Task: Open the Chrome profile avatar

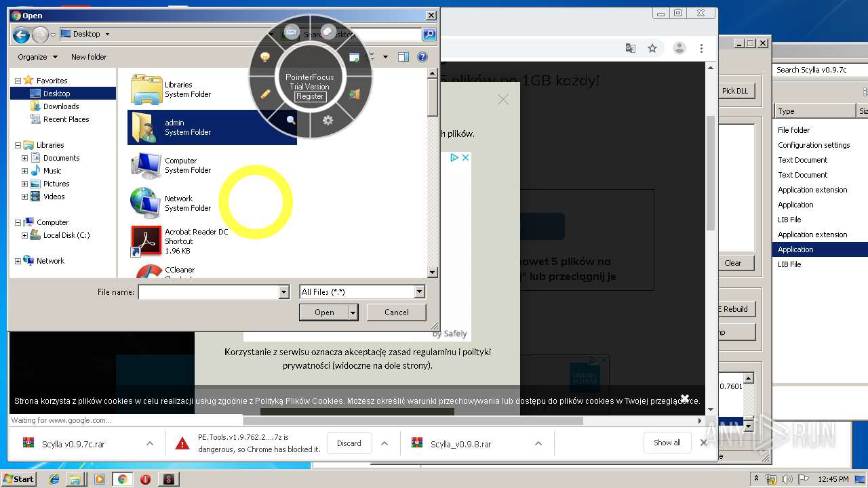Action: pyautogui.click(x=679, y=48)
